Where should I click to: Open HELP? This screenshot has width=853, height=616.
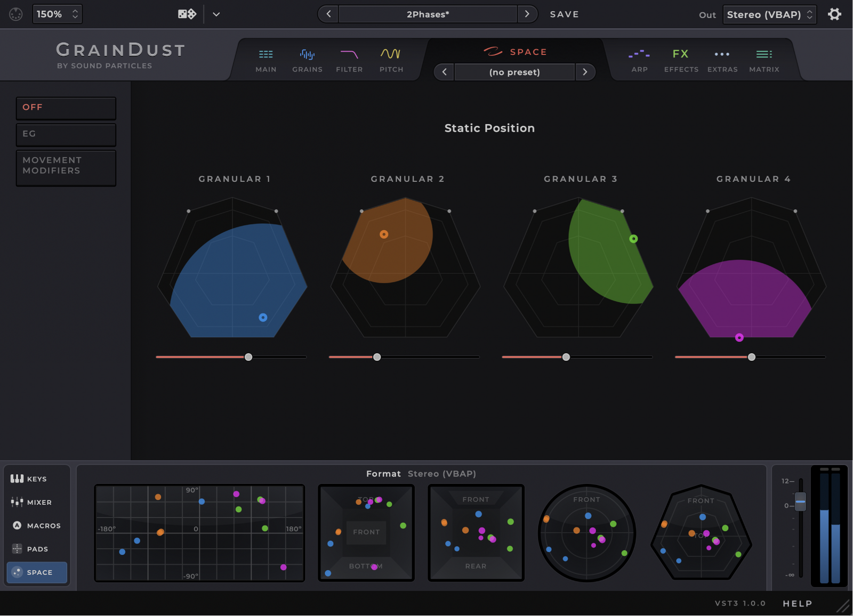coord(797,603)
